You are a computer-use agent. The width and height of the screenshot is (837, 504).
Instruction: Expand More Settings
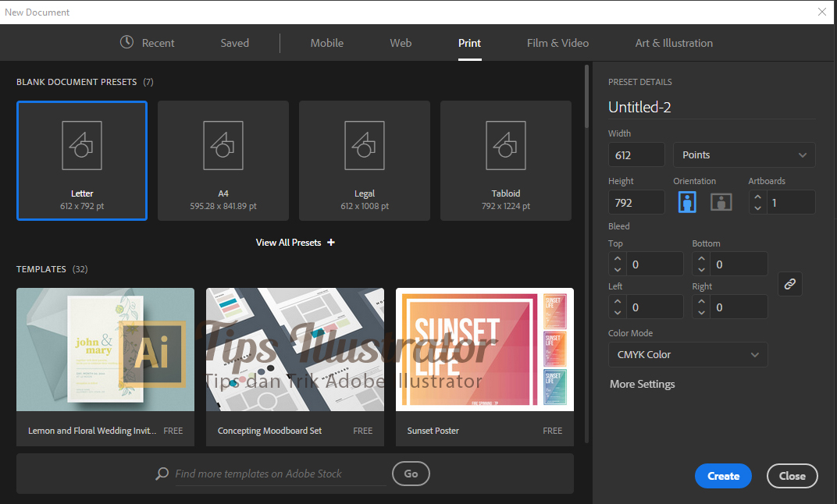point(642,384)
